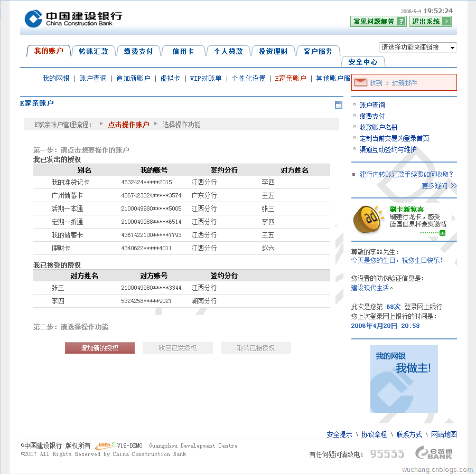The image size is (476, 474).
Task: Open the 请选择功能快速链接 dropdown
Action: point(418,48)
